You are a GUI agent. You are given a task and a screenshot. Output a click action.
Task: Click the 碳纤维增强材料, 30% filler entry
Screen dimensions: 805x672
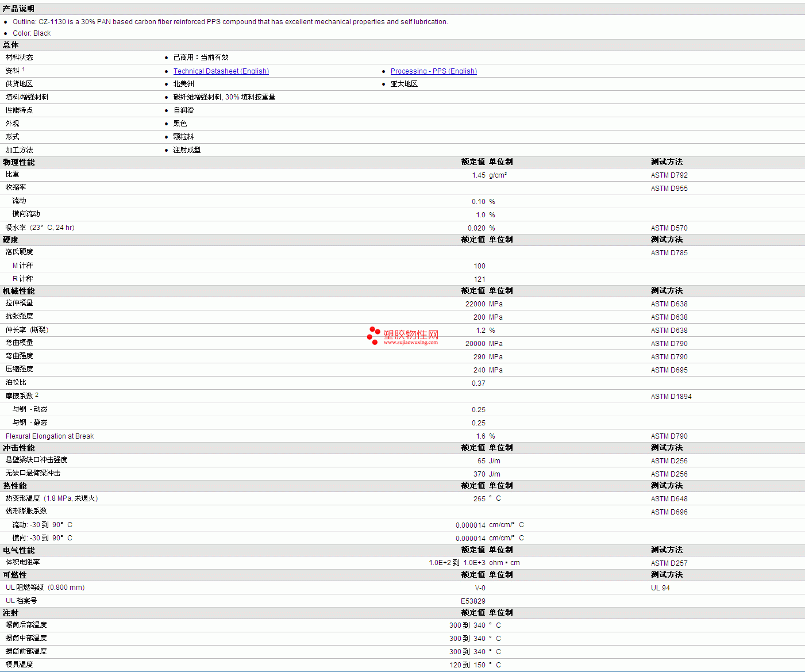[x=225, y=97]
